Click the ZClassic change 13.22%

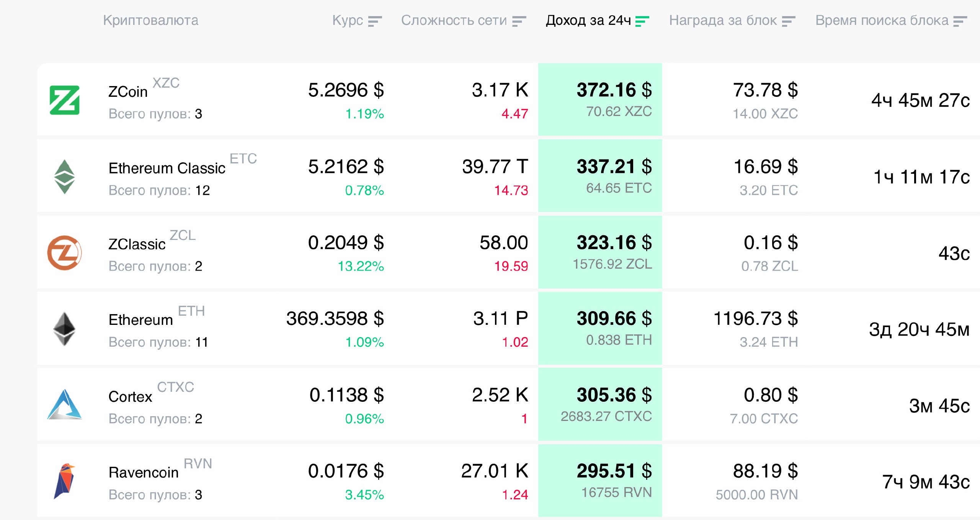tap(361, 266)
